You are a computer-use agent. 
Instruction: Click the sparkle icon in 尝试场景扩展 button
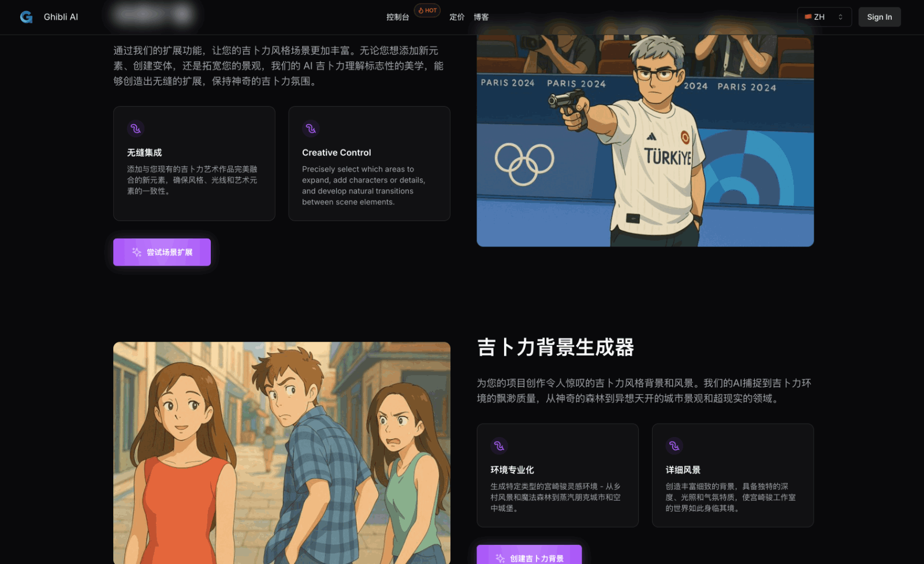[137, 252]
